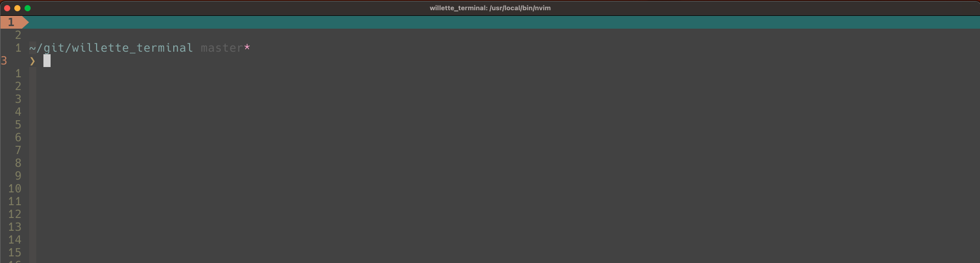Maximize the window with the green button
Screen dimensions: 980x263
(28, 8)
